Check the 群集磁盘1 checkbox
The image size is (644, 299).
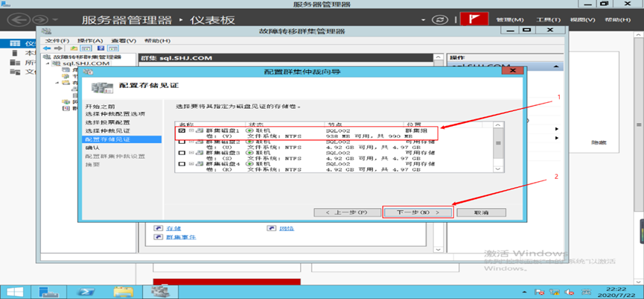pyautogui.click(x=182, y=130)
